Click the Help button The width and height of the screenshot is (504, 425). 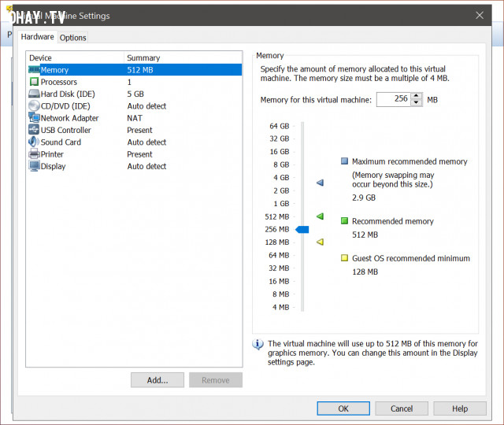460,408
